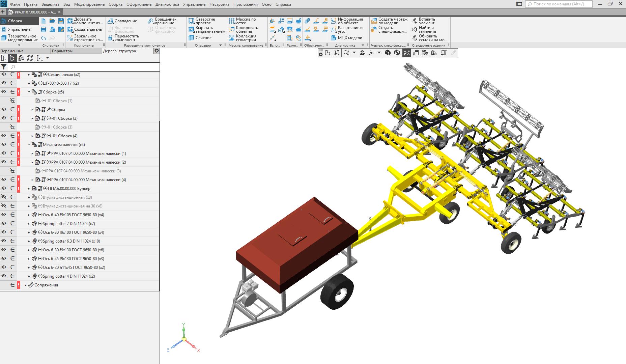Open the tree panel settings gear
The height and width of the screenshot is (364, 626).
pyautogui.click(x=156, y=51)
